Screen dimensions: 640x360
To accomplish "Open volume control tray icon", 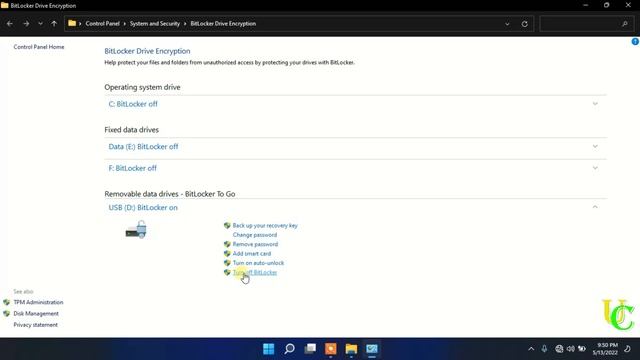I will click(x=571, y=349).
